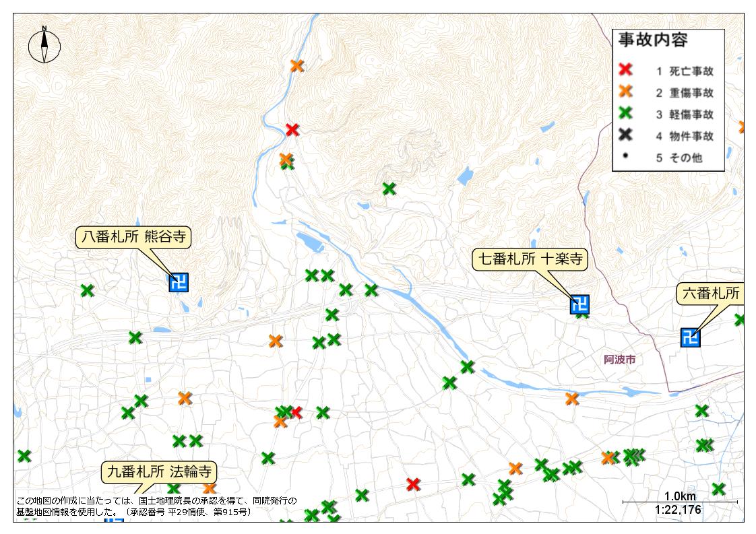Image resolution: width=756 pixels, height=534 pixels.
Task: Click the legend text 3 軽傷事故
Action: coord(685,114)
